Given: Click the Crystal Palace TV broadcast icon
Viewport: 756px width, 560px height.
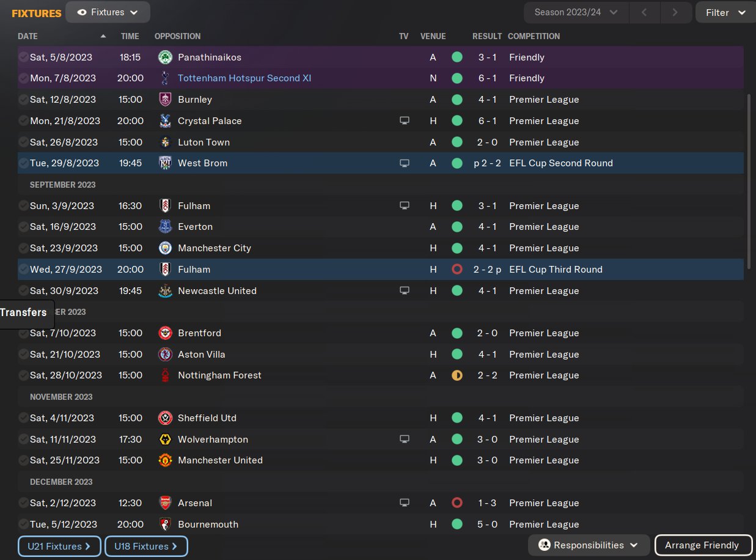Looking at the screenshot, I should pyautogui.click(x=404, y=121).
